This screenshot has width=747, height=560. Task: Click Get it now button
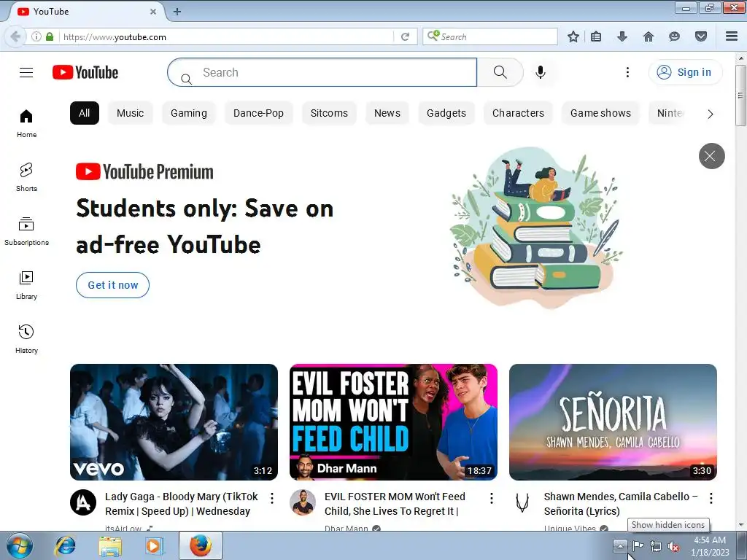pos(112,285)
